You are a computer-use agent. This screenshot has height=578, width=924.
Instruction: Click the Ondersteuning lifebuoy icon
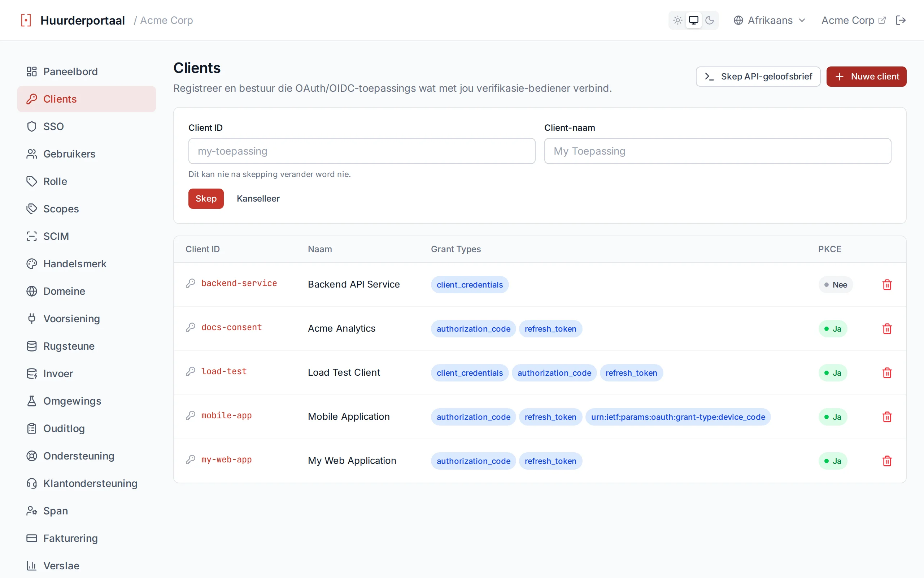[32, 456]
